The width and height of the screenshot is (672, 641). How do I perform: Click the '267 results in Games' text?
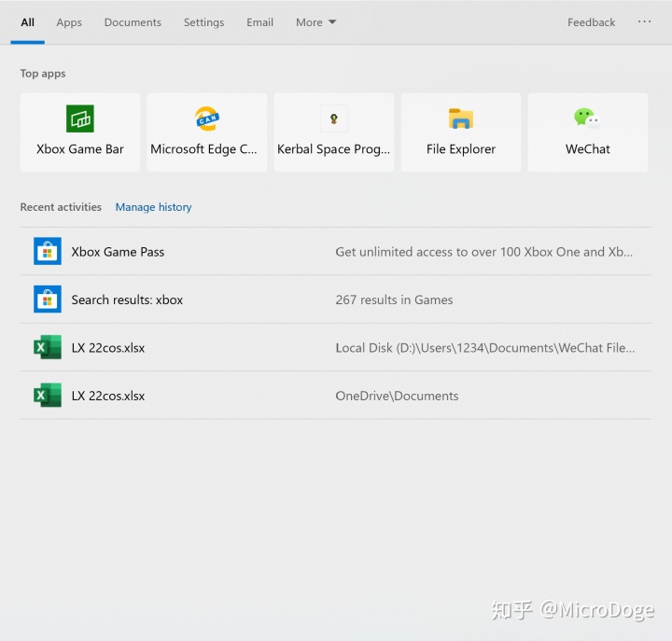(394, 300)
